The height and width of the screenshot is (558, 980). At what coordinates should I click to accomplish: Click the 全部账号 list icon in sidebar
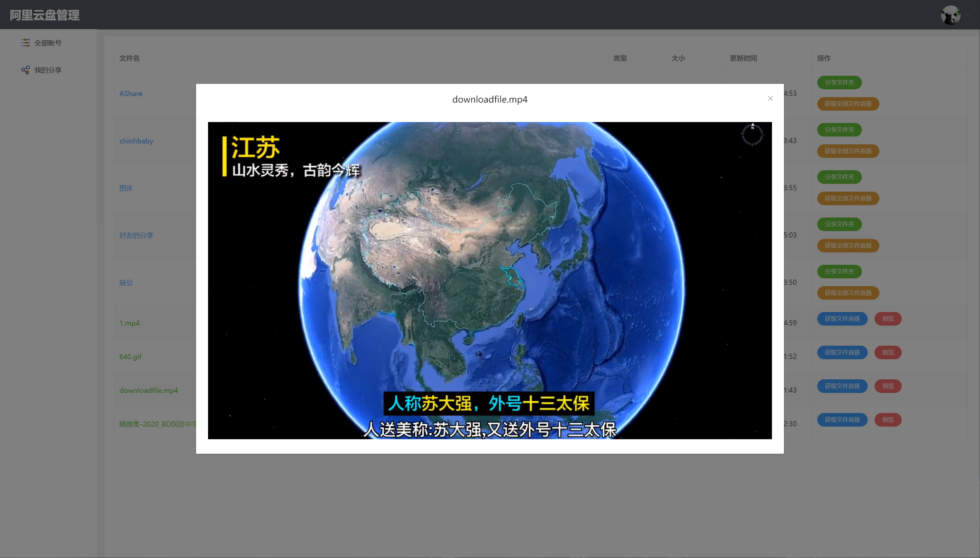(x=25, y=42)
